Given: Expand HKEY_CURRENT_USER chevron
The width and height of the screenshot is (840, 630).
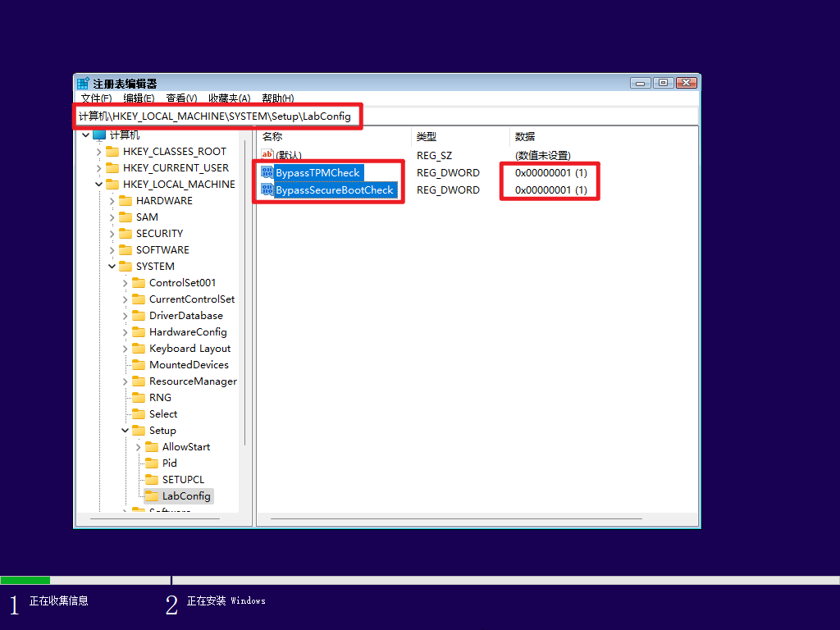Looking at the screenshot, I should 98,168.
